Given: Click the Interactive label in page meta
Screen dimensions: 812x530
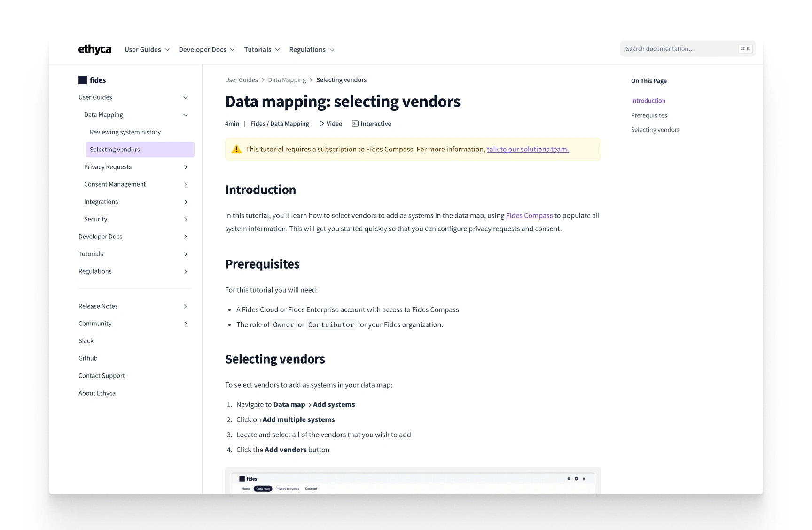Looking at the screenshot, I should click(x=376, y=124).
